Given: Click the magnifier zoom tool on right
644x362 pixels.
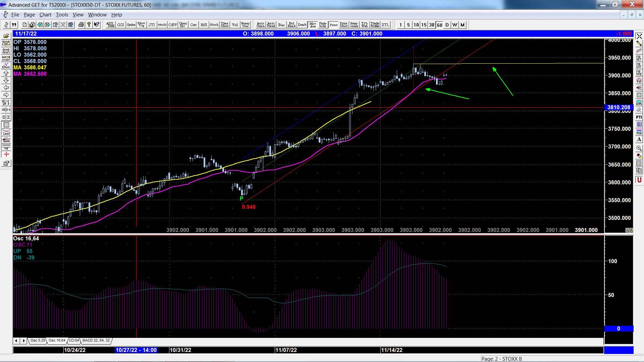Looking at the screenshot, I should (x=639, y=148).
